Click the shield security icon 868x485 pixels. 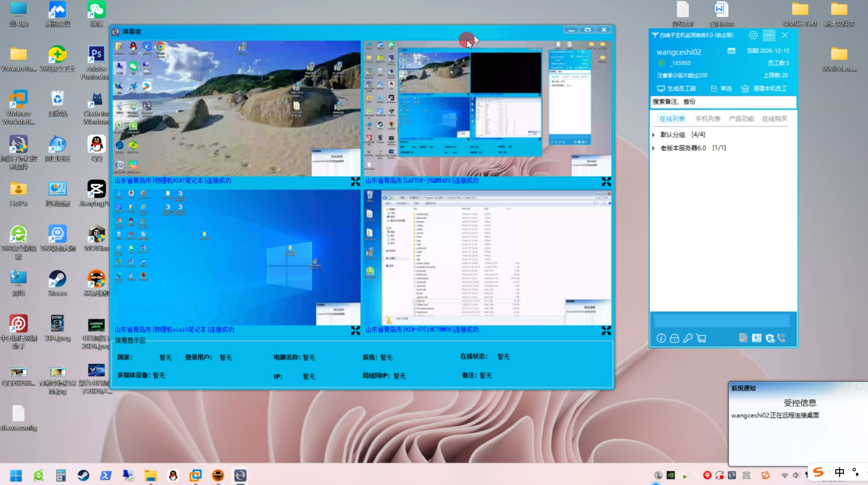(770, 338)
